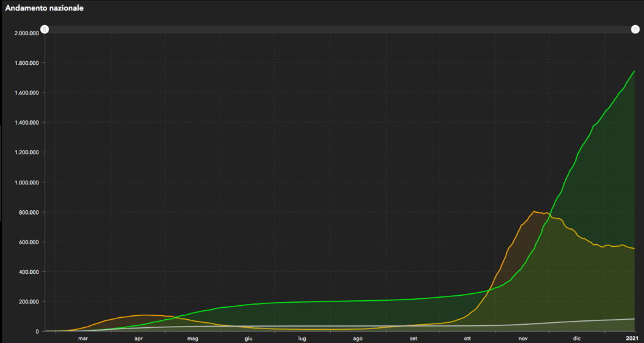
Task: Click the right range slider handle
Action: tap(635, 30)
